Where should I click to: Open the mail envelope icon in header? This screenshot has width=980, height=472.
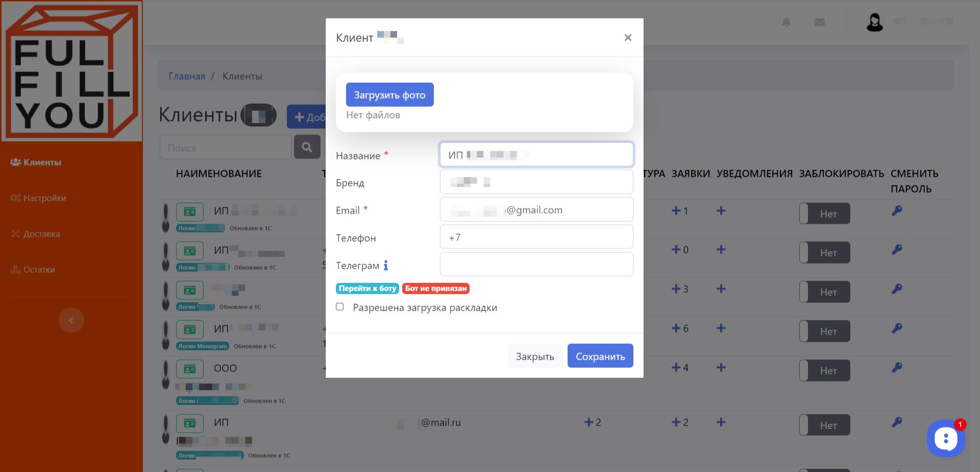tap(819, 22)
